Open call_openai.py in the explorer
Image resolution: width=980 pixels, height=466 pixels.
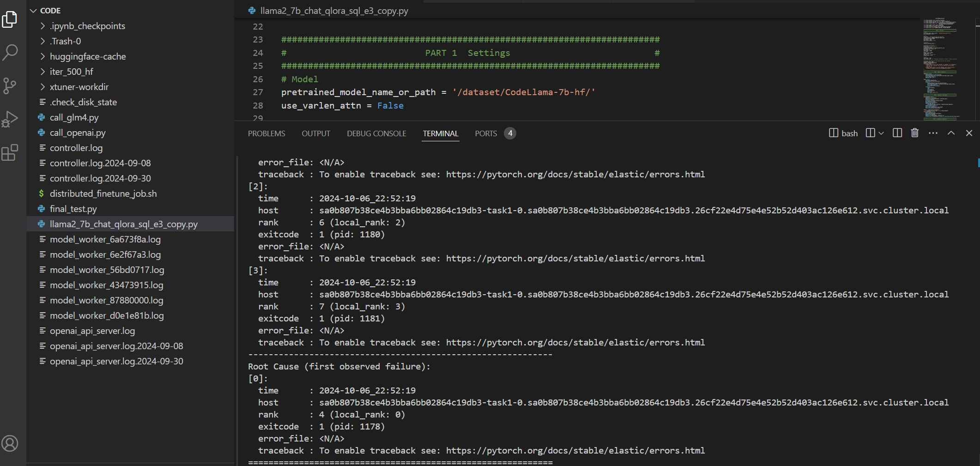(78, 133)
